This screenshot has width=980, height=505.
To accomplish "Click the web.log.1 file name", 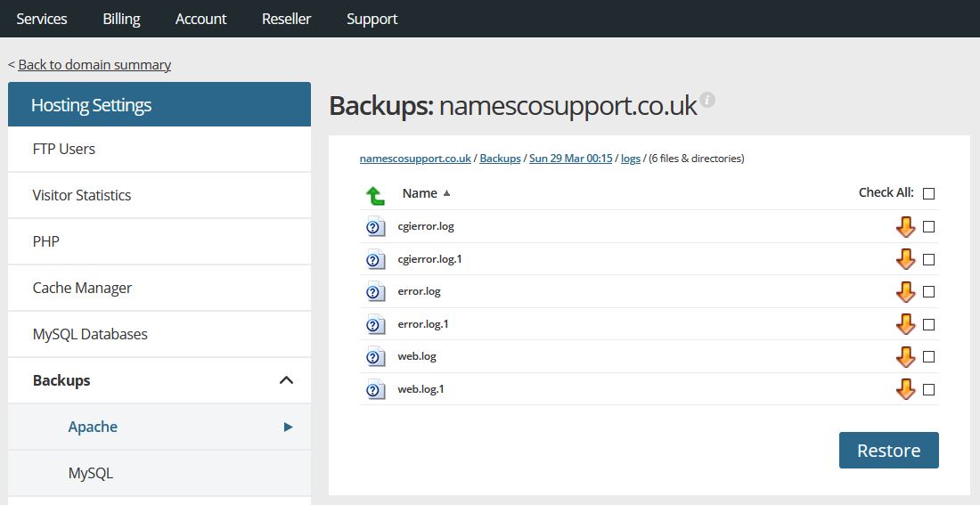I will pos(421,388).
